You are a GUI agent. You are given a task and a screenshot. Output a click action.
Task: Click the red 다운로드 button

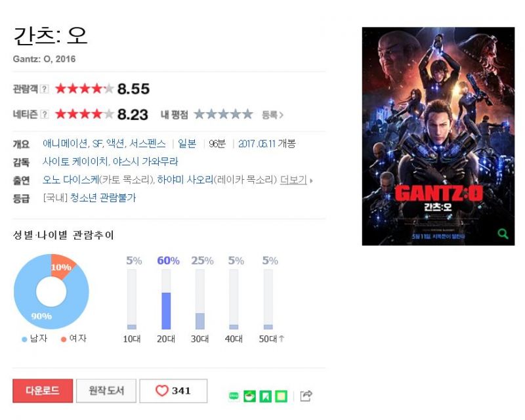tap(43, 391)
